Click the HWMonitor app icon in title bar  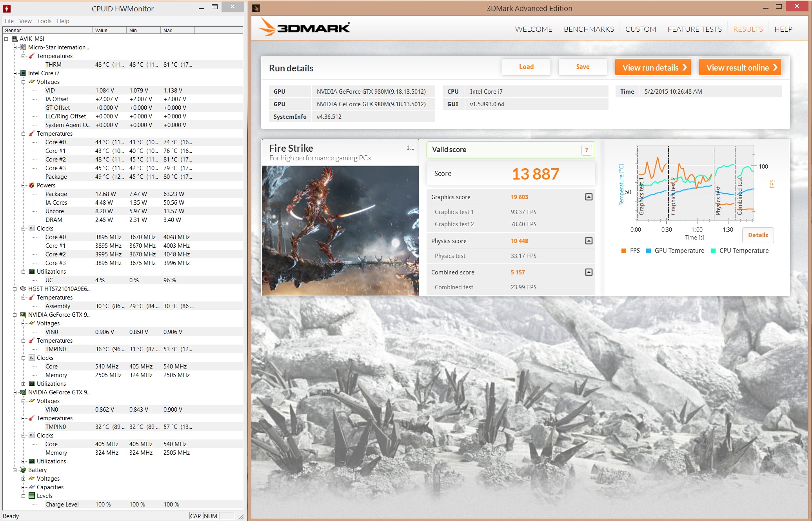click(x=7, y=8)
